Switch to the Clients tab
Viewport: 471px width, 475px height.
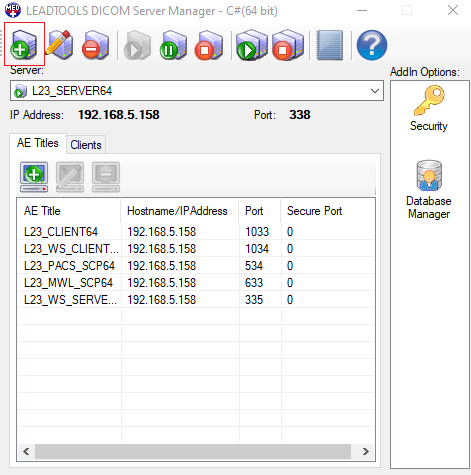pyautogui.click(x=86, y=145)
